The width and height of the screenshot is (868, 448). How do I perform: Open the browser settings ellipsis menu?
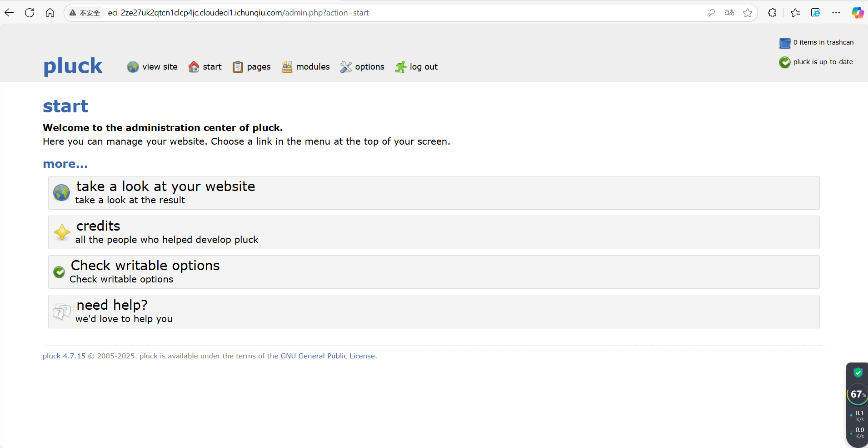tap(836, 13)
